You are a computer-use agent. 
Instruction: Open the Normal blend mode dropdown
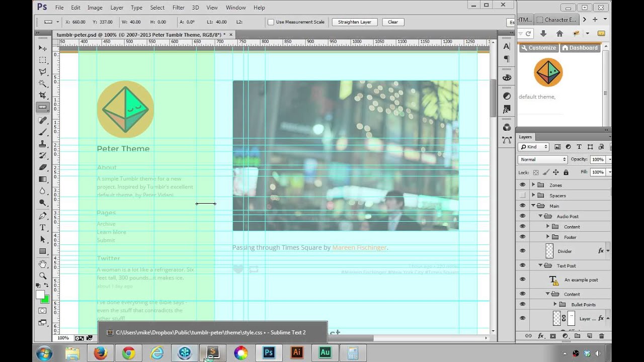[542, 159]
